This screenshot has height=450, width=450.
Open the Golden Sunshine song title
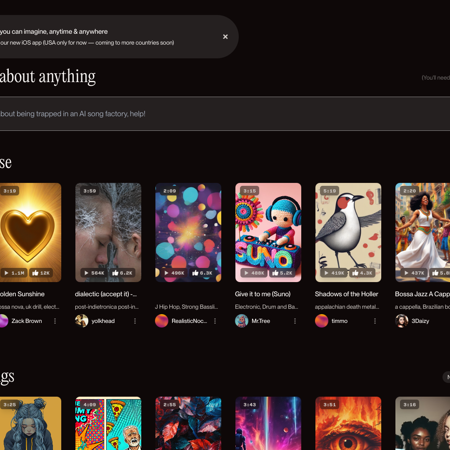(22, 294)
